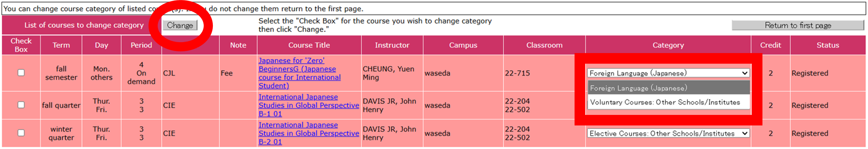
Task: Click the Term column header
Action: (x=61, y=45)
